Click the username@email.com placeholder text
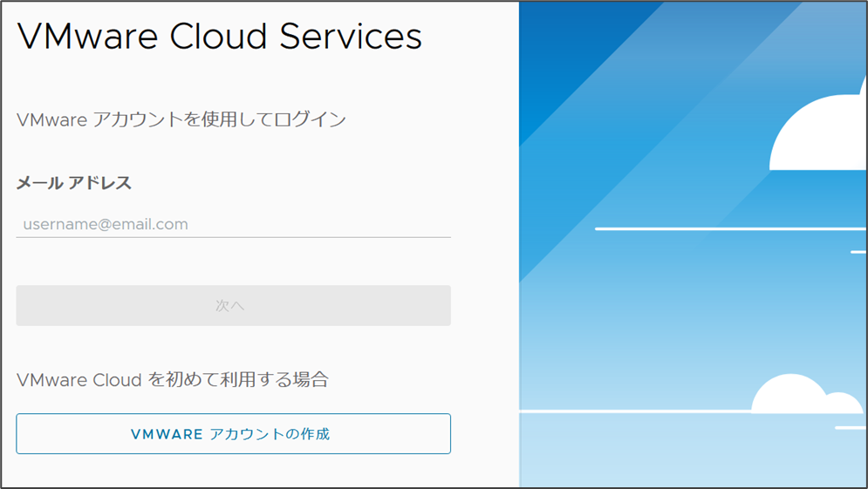This screenshot has width=868, height=489. click(106, 224)
